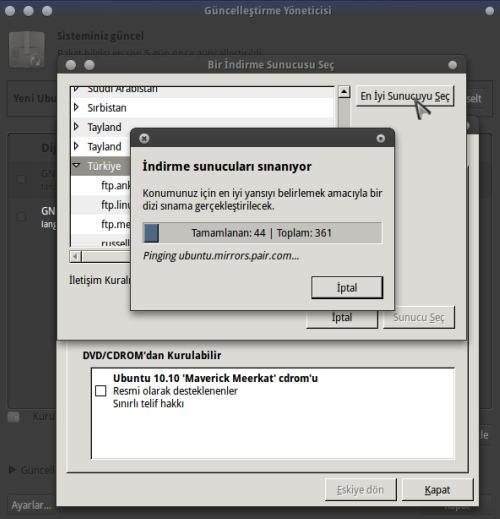Viewport: 500px width, 519px height.
Task: Open Ayarlar... in Güncelleştirme Yöneticisi window
Action: click(x=31, y=505)
